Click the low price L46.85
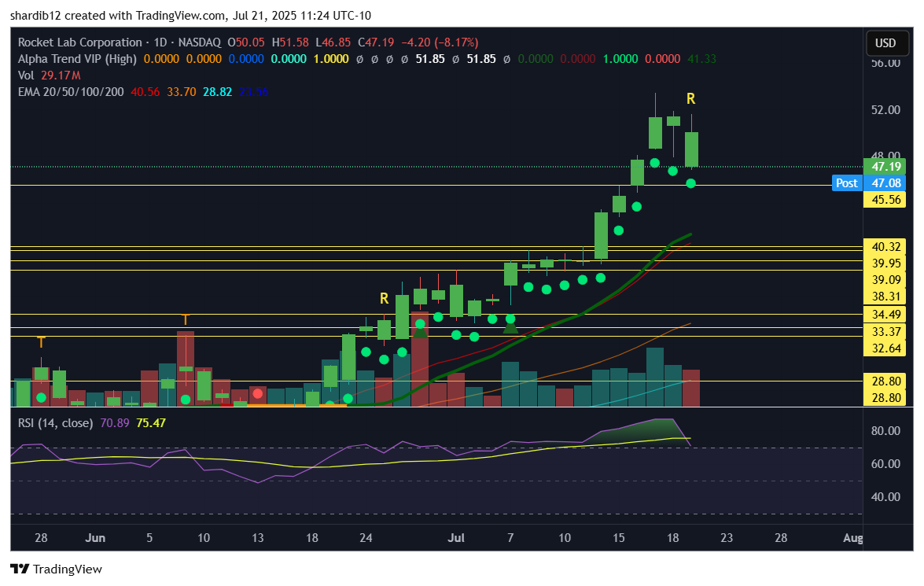924x586 pixels. click(333, 42)
